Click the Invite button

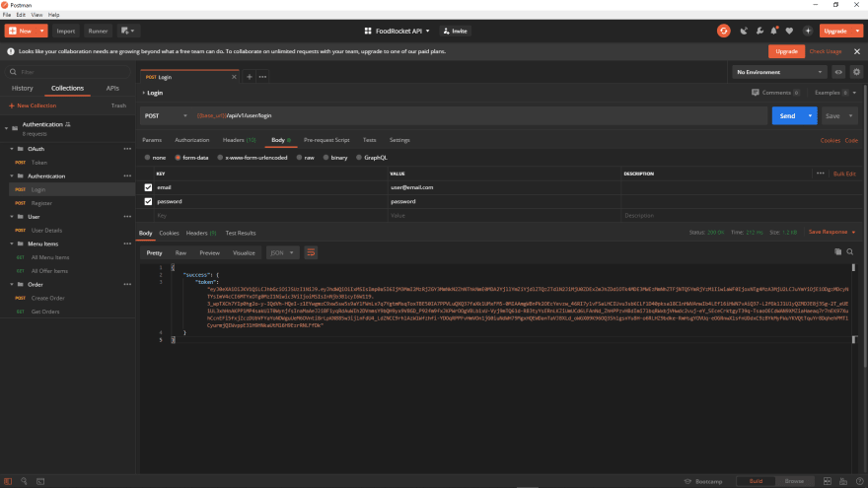coord(455,31)
